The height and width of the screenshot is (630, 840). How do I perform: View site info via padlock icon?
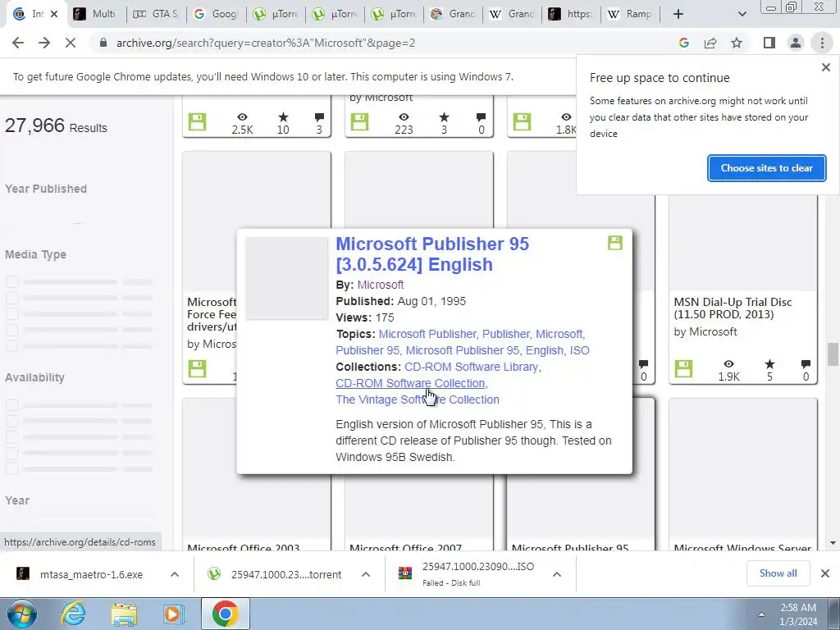[103, 43]
